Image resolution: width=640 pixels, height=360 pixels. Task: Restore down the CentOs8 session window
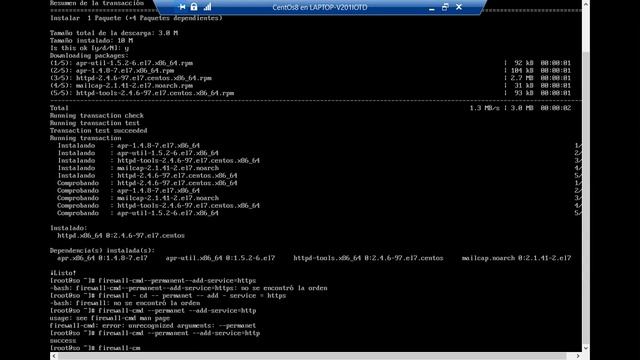pyautogui.click(x=445, y=7)
